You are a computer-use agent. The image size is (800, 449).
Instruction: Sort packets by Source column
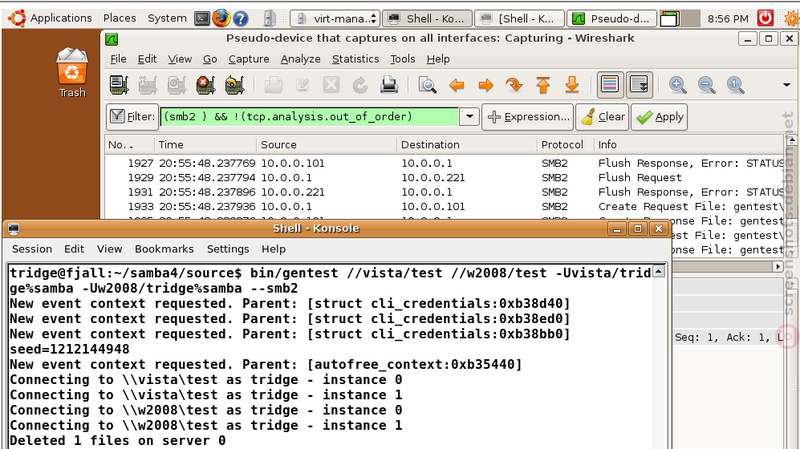pyautogui.click(x=327, y=145)
